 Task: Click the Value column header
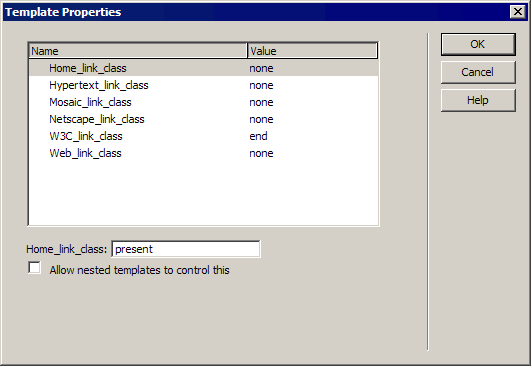pos(312,51)
